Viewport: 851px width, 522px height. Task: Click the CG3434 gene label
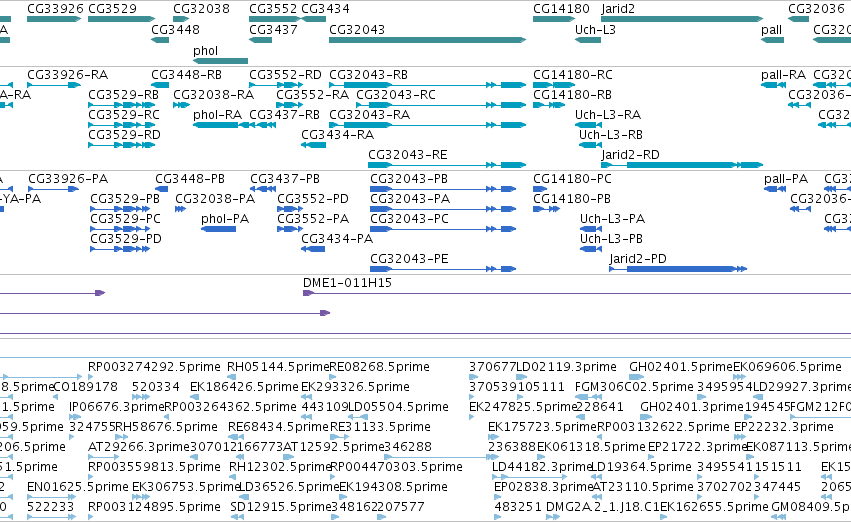point(325,9)
